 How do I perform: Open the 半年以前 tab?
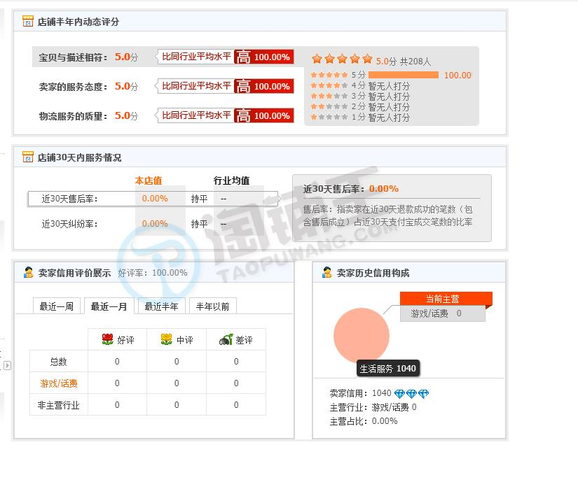coord(213,306)
